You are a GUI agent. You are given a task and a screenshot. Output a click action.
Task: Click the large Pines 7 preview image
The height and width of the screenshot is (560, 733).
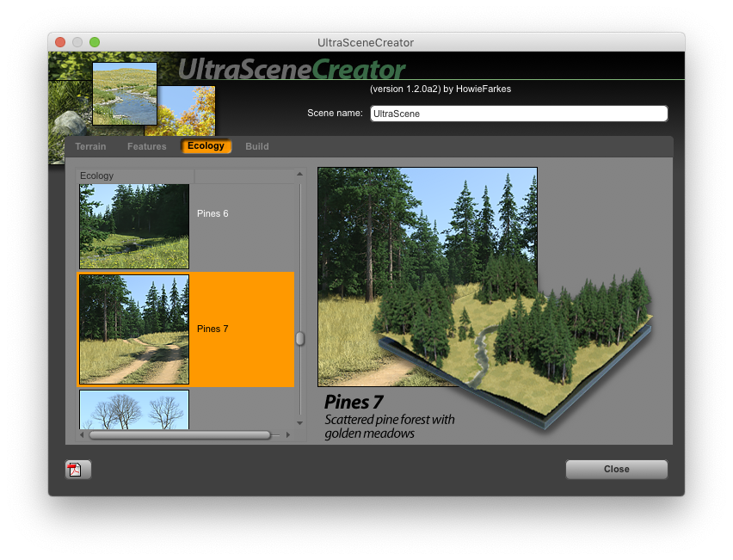tap(428, 277)
